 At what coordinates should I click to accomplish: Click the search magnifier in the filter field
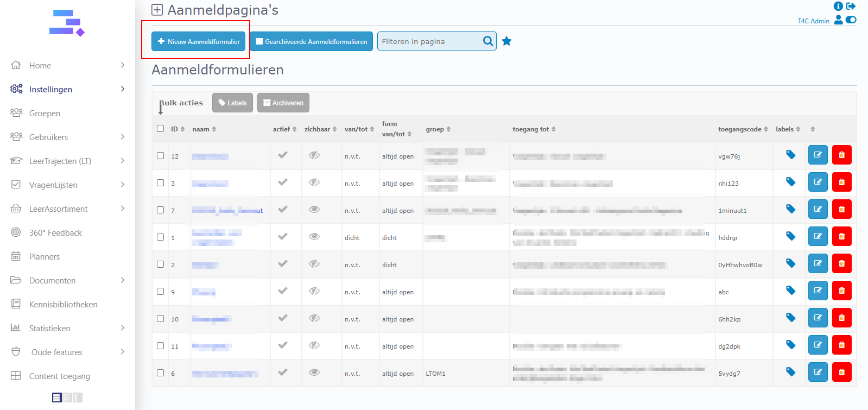tap(488, 41)
